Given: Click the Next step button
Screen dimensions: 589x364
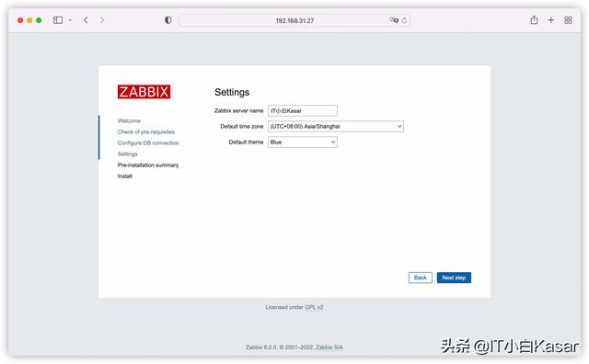Looking at the screenshot, I should coord(454,278).
